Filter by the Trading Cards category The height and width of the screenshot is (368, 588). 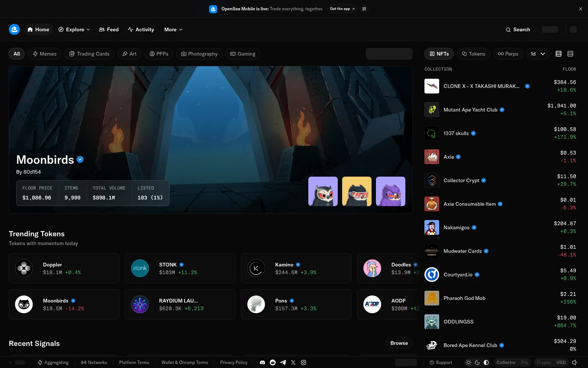point(89,54)
